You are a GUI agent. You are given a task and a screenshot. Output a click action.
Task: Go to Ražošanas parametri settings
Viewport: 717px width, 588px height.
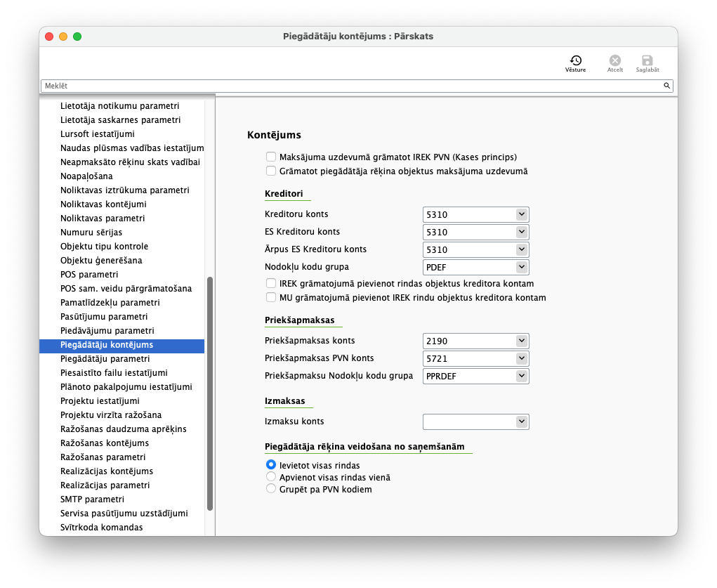(x=103, y=457)
